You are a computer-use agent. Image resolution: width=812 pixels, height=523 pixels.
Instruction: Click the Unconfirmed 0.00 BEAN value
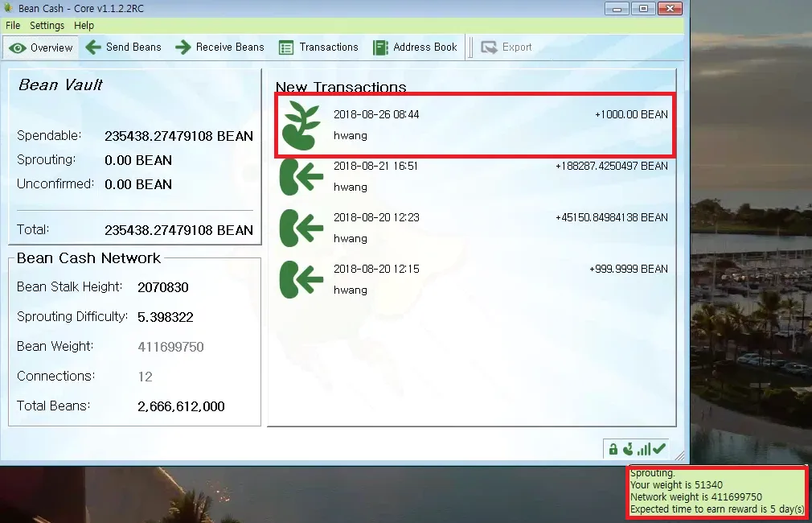point(138,184)
